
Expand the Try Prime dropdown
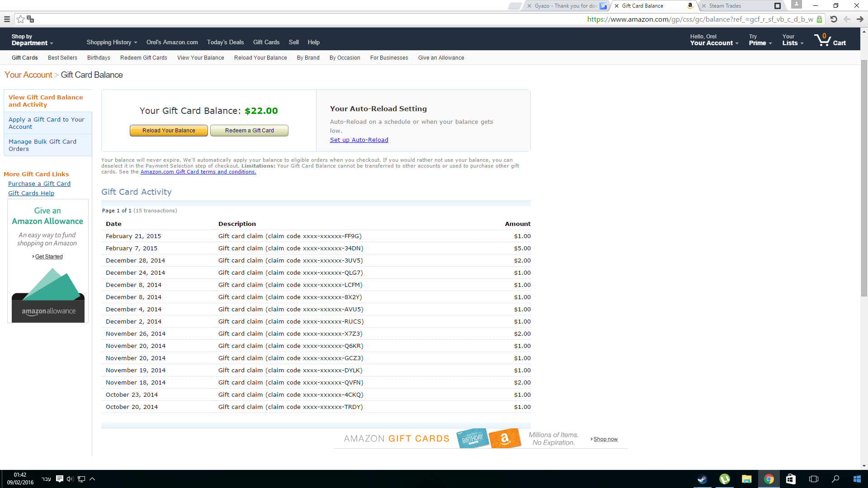(x=760, y=40)
